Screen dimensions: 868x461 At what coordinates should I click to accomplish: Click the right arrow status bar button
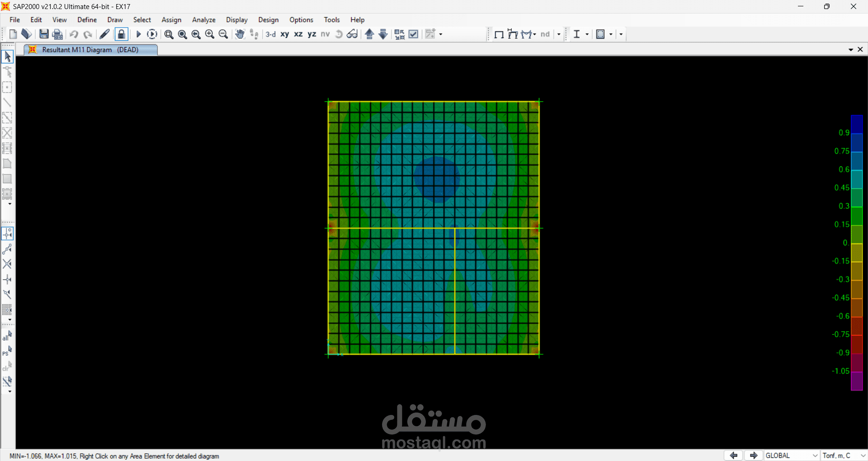pyautogui.click(x=753, y=456)
